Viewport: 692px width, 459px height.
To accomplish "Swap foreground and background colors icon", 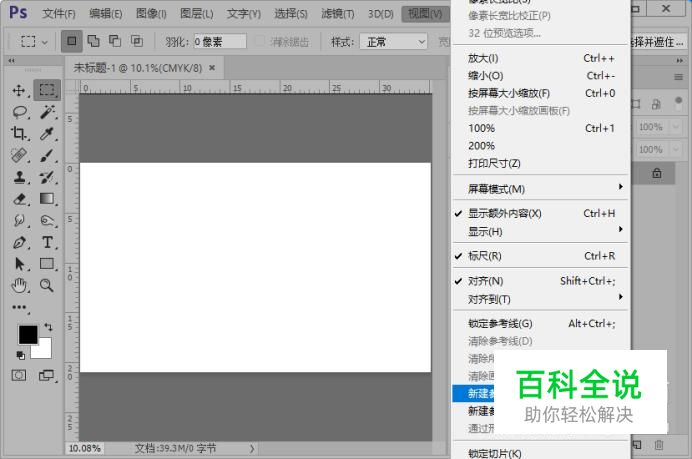I will click(x=48, y=327).
